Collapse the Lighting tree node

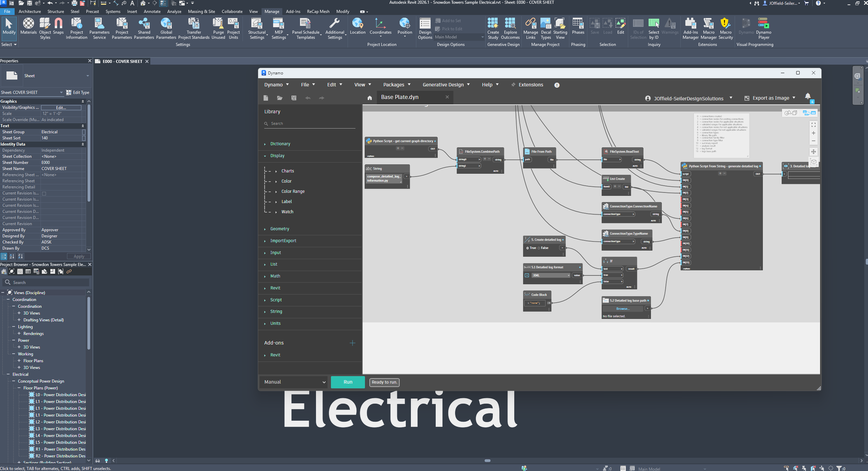tap(14, 327)
